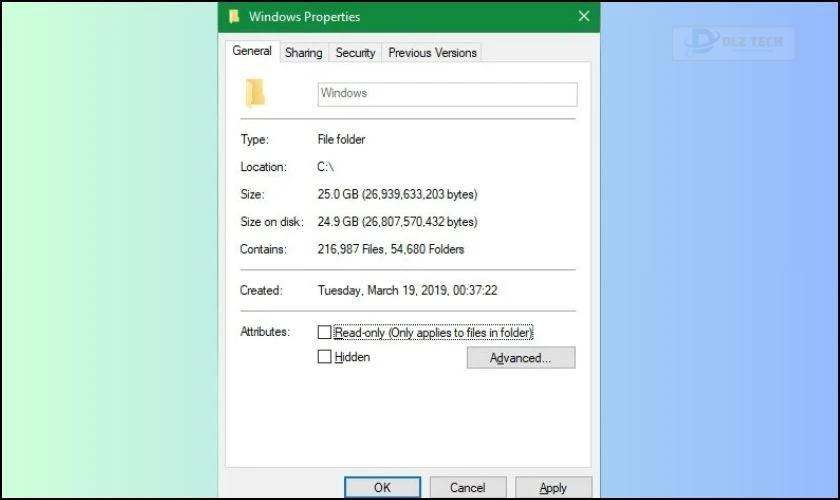Open the Advanced attributes button
Viewport: 840px width, 500px height.
click(521, 357)
